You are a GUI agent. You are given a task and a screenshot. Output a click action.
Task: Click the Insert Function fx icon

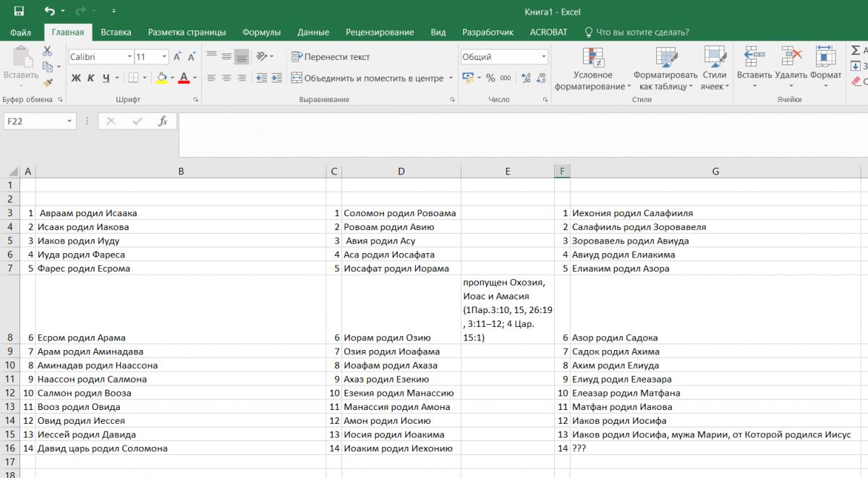pos(163,121)
